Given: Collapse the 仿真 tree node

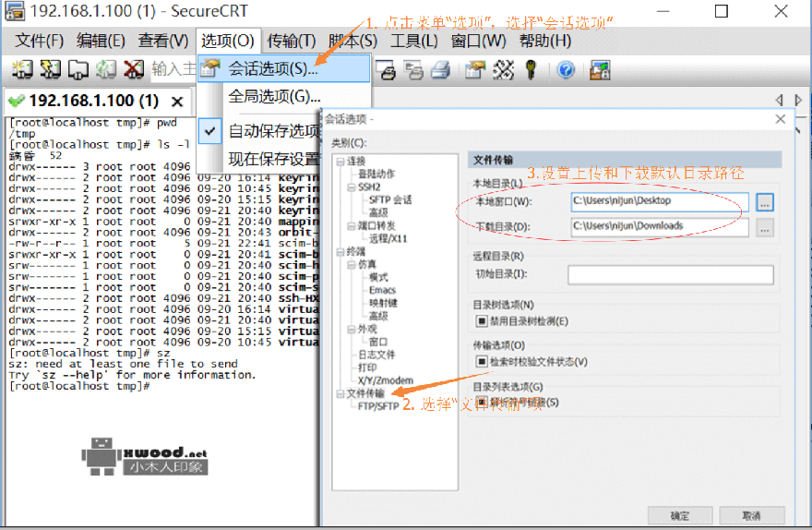Looking at the screenshot, I should click(x=352, y=265).
